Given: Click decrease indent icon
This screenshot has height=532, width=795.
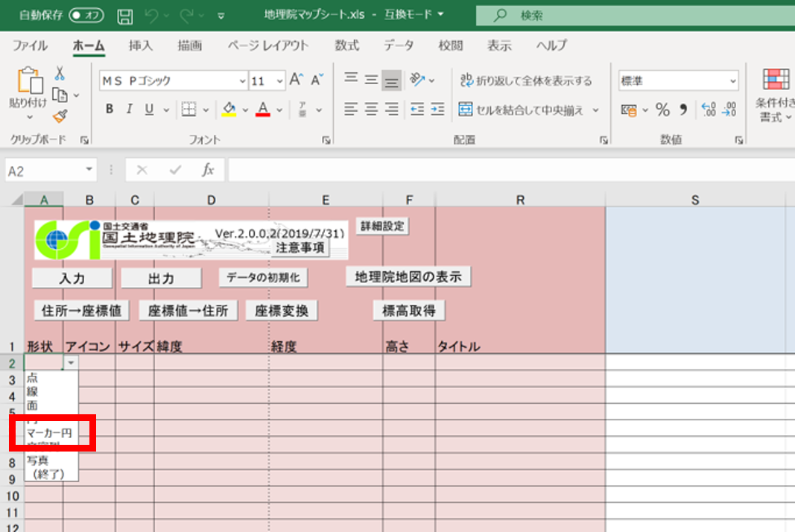Looking at the screenshot, I should tap(417, 109).
